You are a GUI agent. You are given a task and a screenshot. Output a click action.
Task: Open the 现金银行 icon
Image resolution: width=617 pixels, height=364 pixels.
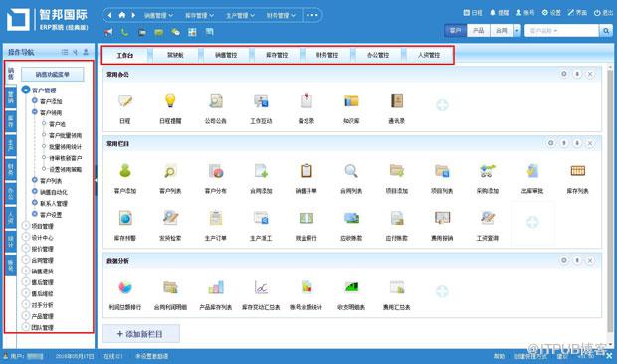(307, 218)
